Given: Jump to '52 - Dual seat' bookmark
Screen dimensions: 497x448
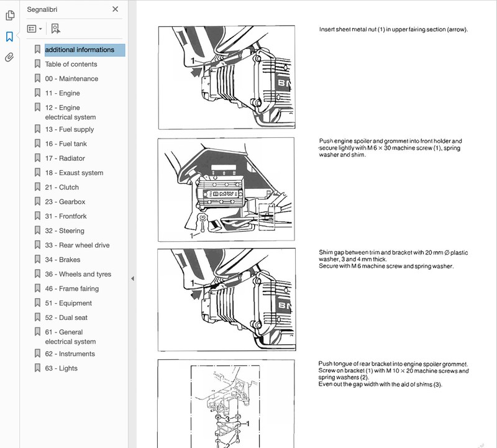Looking at the screenshot, I should coord(66,318).
